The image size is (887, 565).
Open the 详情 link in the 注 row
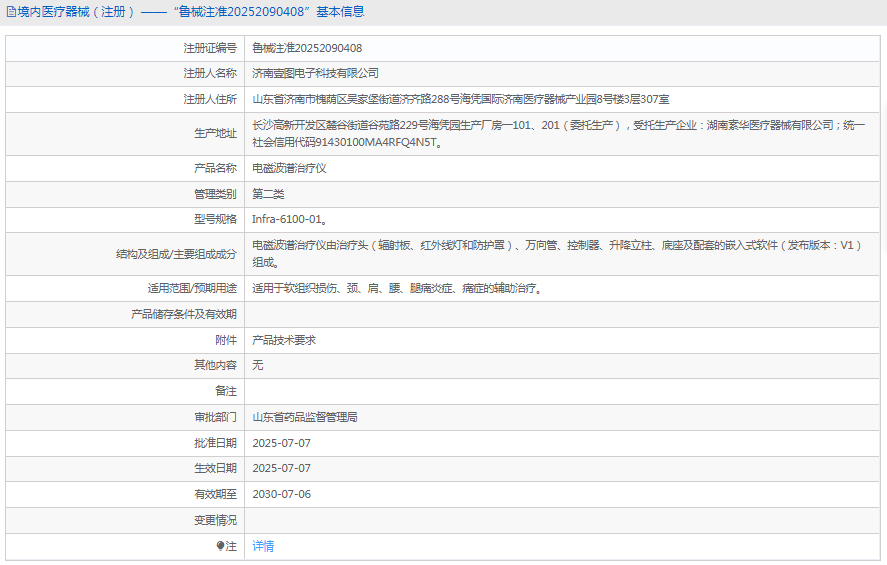click(x=263, y=546)
